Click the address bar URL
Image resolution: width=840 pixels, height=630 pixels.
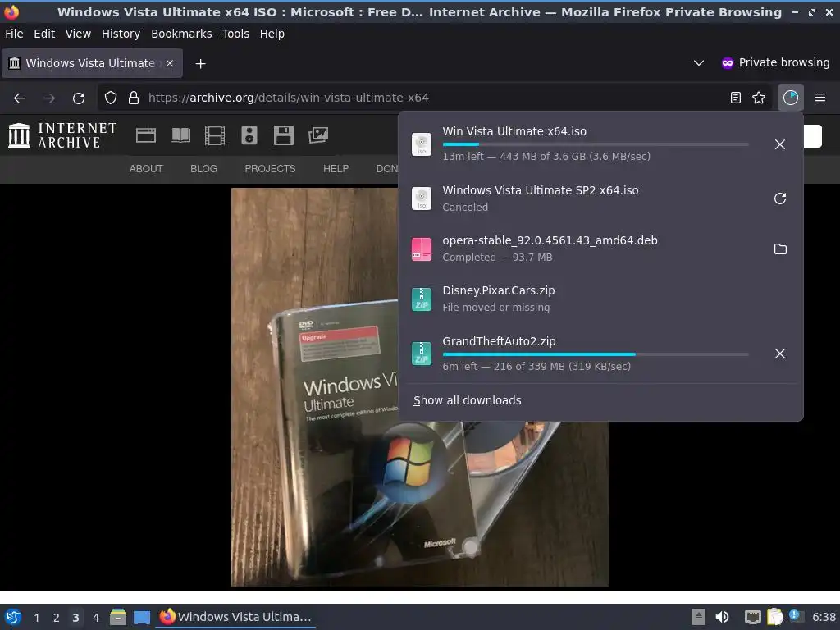coord(288,98)
